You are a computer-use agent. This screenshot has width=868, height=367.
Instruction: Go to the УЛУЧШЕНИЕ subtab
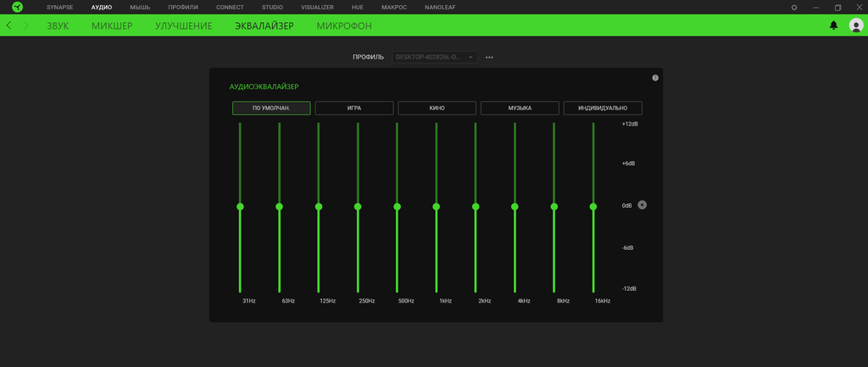tap(183, 26)
